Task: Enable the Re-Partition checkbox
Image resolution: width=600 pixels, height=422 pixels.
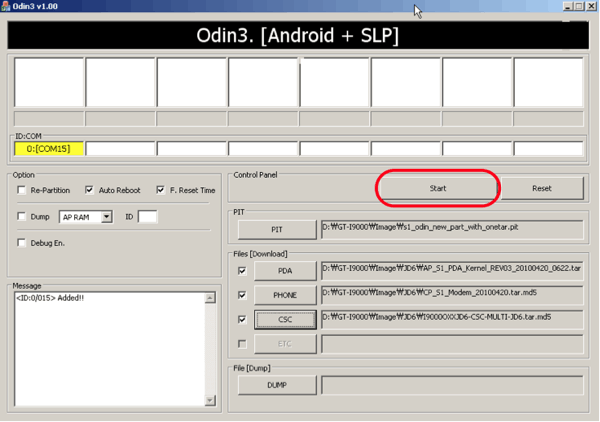Action: [22, 190]
